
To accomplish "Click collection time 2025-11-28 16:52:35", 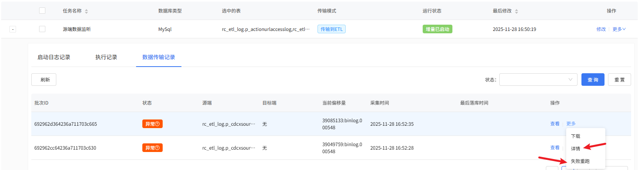I will coord(392,124).
